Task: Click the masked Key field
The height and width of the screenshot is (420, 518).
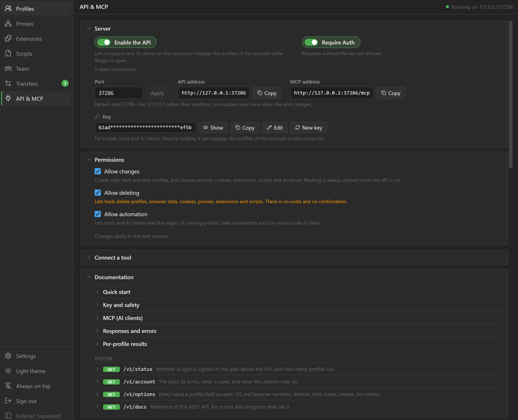Action: [145, 128]
